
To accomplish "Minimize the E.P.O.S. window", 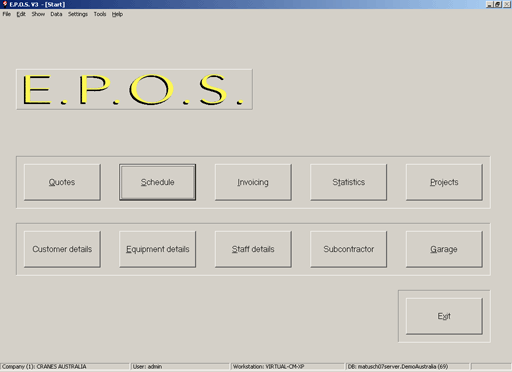I will click(x=489, y=4).
